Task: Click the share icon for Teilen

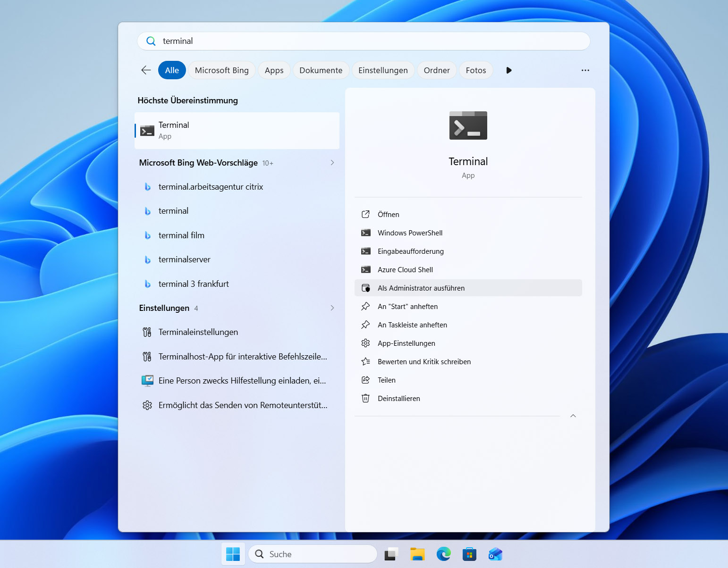Action: tap(365, 380)
